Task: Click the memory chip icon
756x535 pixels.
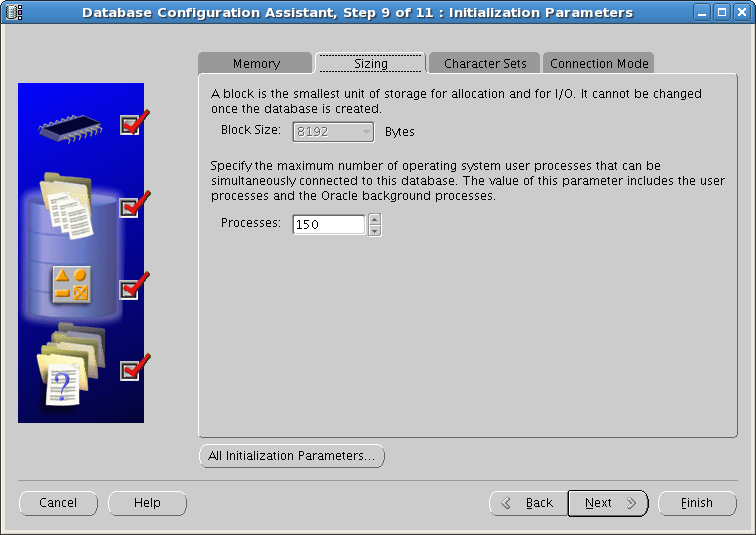Action: click(70, 128)
